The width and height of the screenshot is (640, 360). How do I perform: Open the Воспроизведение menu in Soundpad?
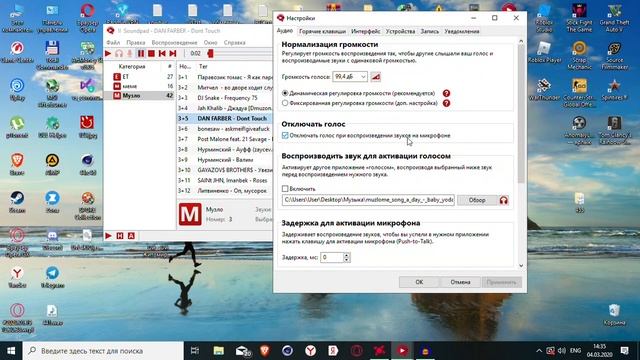[x=174, y=42]
